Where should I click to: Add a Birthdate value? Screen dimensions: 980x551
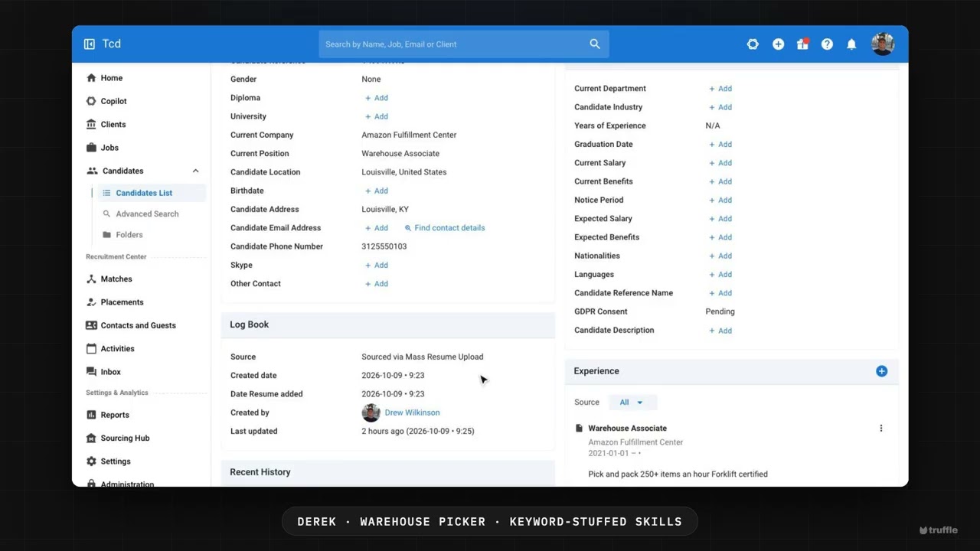tap(376, 191)
